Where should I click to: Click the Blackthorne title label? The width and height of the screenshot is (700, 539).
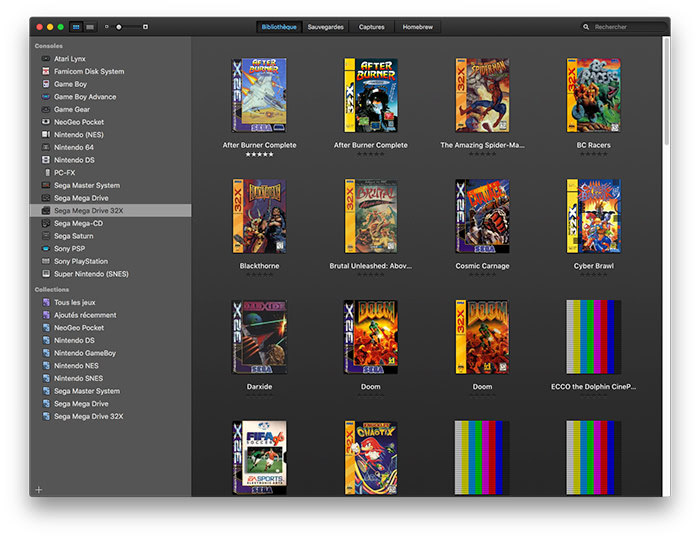click(259, 266)
